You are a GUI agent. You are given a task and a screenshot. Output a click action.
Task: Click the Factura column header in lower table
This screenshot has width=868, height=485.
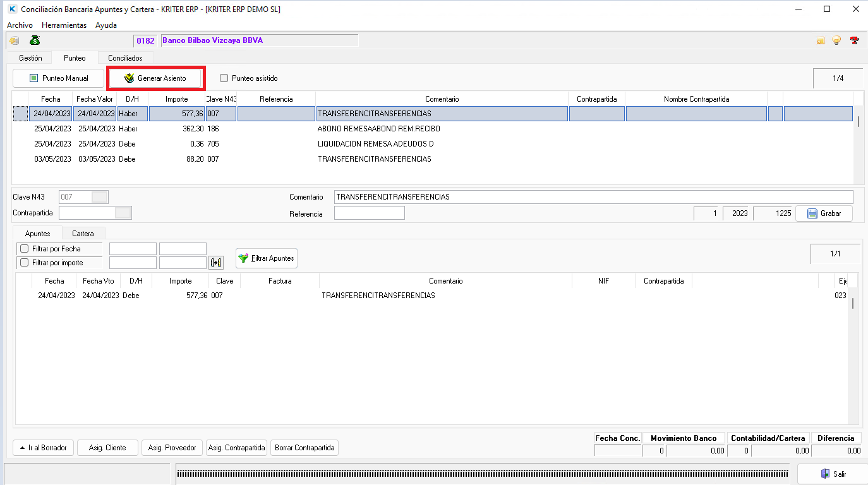click(280, 281)
